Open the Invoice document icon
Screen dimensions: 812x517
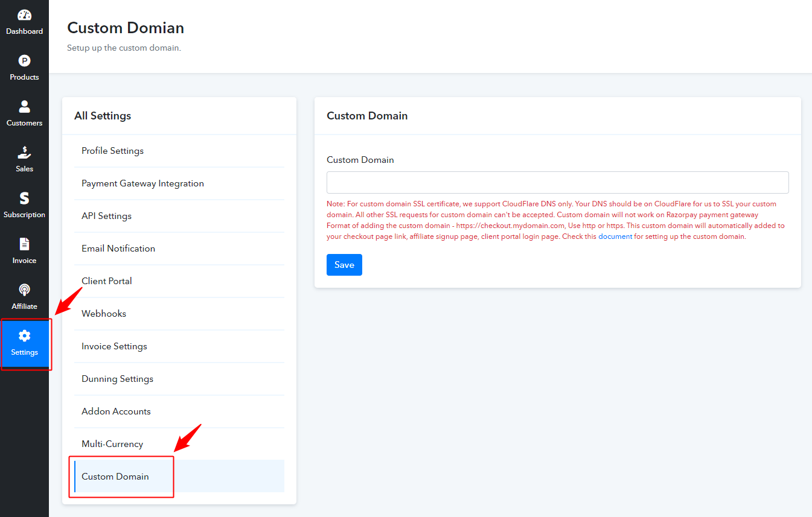24,244
